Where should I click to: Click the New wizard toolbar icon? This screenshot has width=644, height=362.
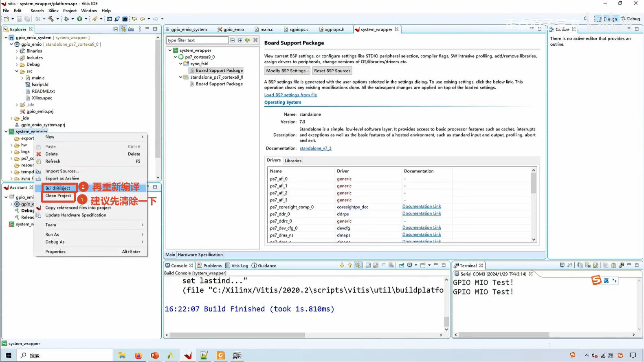[x=6, y=19]
